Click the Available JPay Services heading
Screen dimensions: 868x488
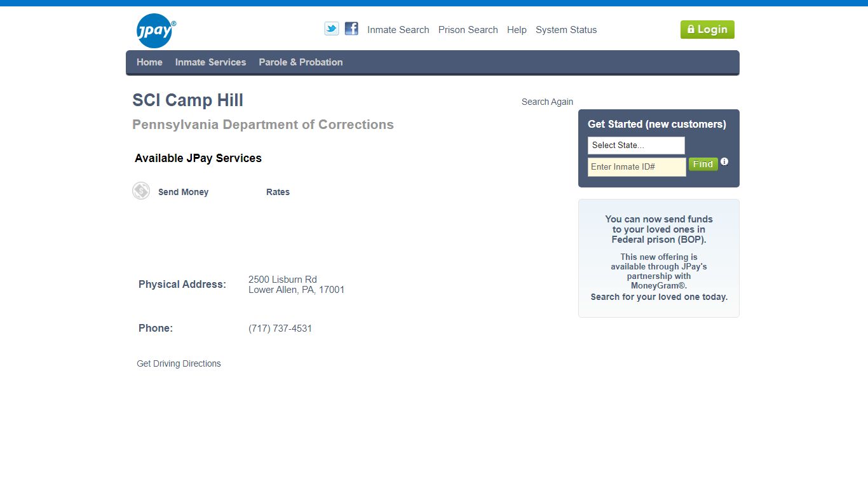click(x=198, y=158)
